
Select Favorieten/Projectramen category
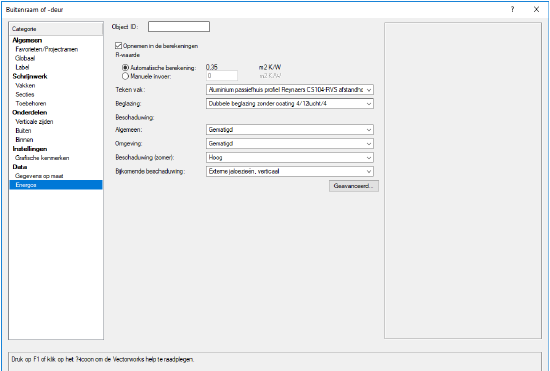[x=47, y=49]
